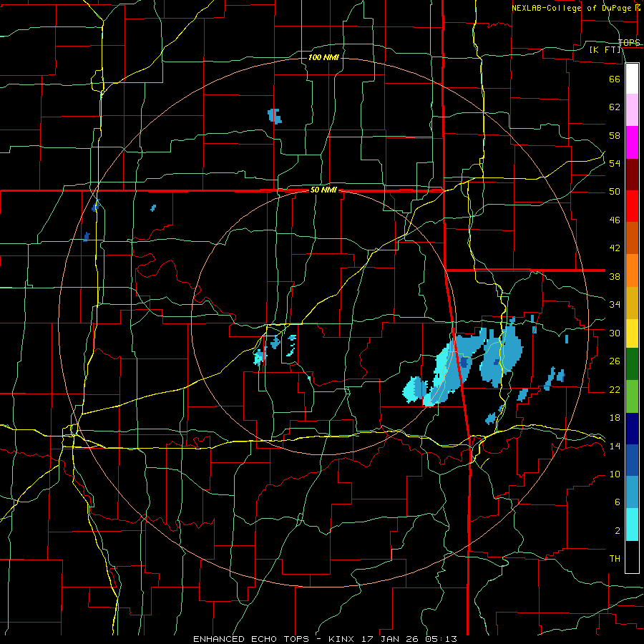Select the dark green legend swatch
This screenshot has height=644, width=644.
[x=632, y=364]
